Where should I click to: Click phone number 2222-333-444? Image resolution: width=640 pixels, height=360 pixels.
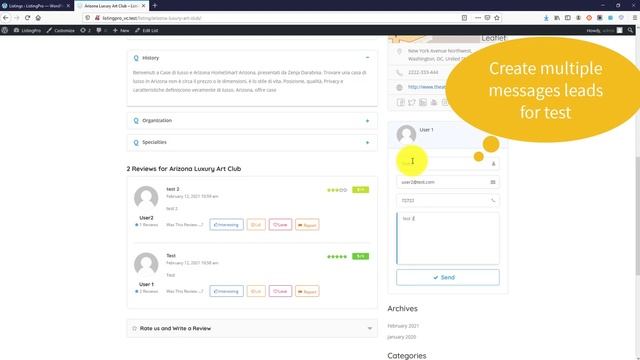pyautogui.click(x=423, y=72)
